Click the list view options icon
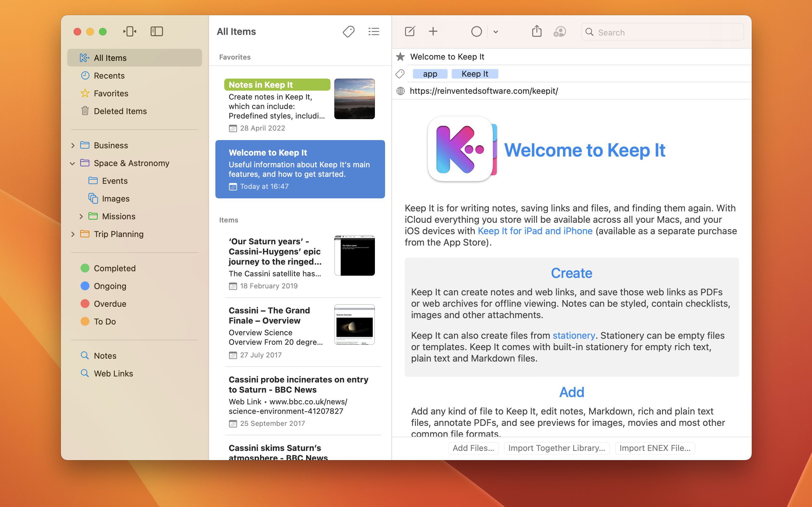The image size is (812, 507). tap(373, 31)
